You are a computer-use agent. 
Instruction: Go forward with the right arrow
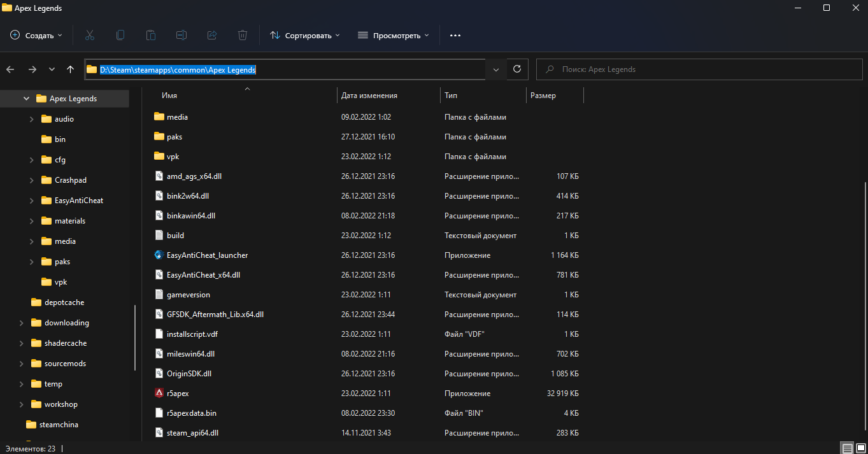click(32, 69)
